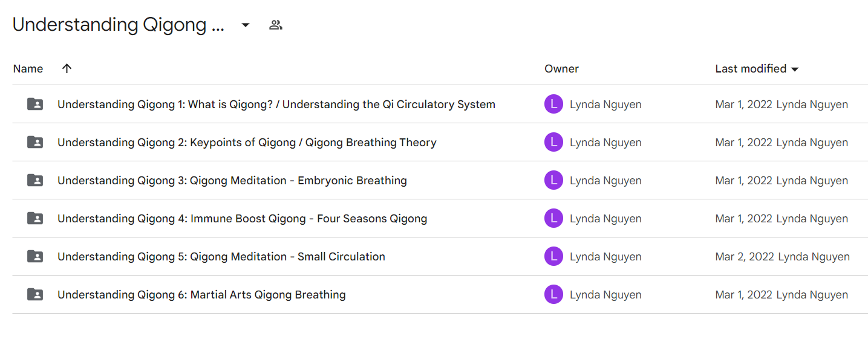This screenshot has width=868, height=345.
Task: Click the Mar 2, 2022 modified date entry
Action: [745, 256]
